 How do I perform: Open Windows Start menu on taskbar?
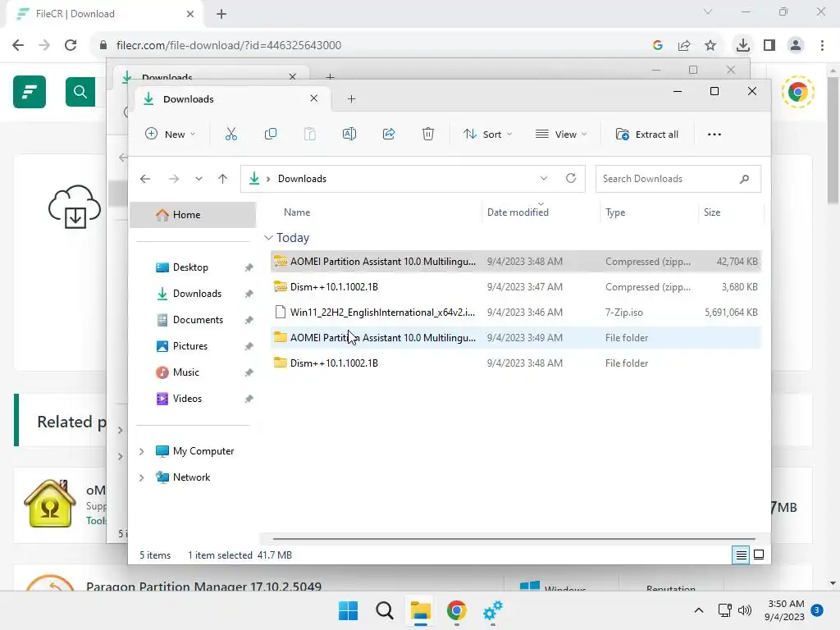click(348, 610)
